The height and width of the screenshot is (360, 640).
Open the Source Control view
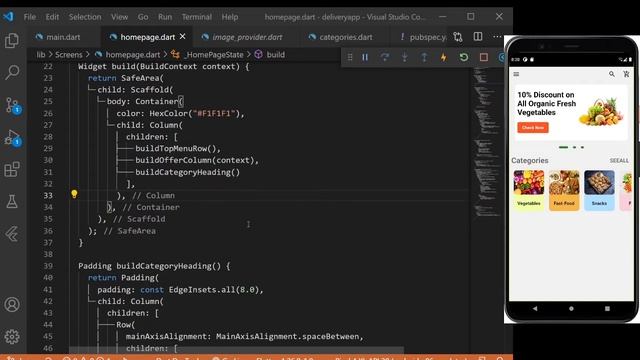12,105
